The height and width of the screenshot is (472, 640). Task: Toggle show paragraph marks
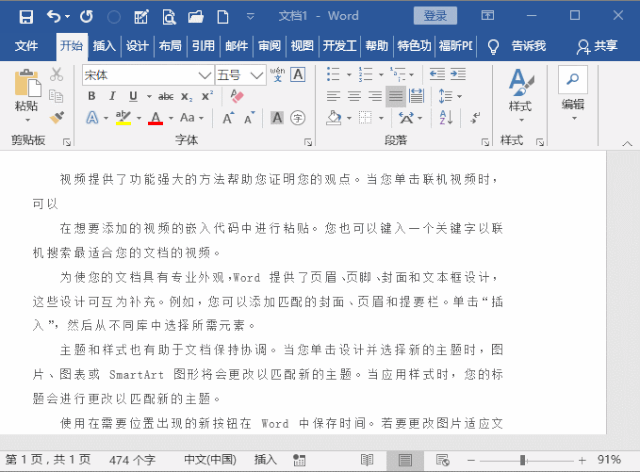475,118
